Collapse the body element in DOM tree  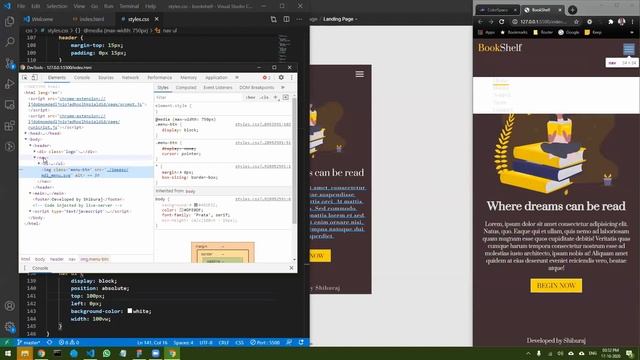[26, 140]
